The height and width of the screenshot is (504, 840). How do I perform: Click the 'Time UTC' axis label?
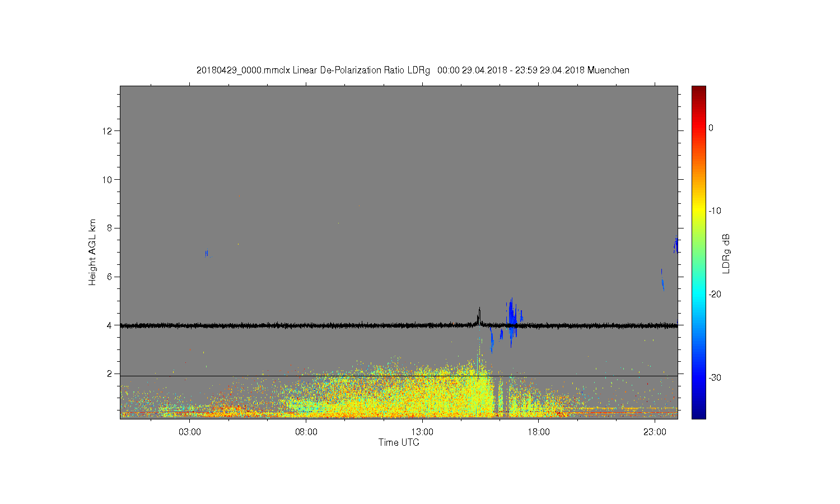point(399,442)
